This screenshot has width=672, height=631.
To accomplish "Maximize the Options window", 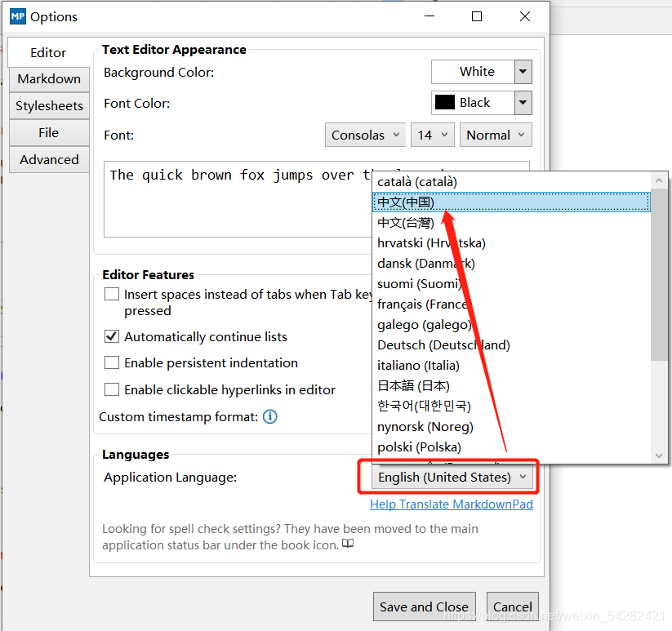I will (x=477, y=16).
